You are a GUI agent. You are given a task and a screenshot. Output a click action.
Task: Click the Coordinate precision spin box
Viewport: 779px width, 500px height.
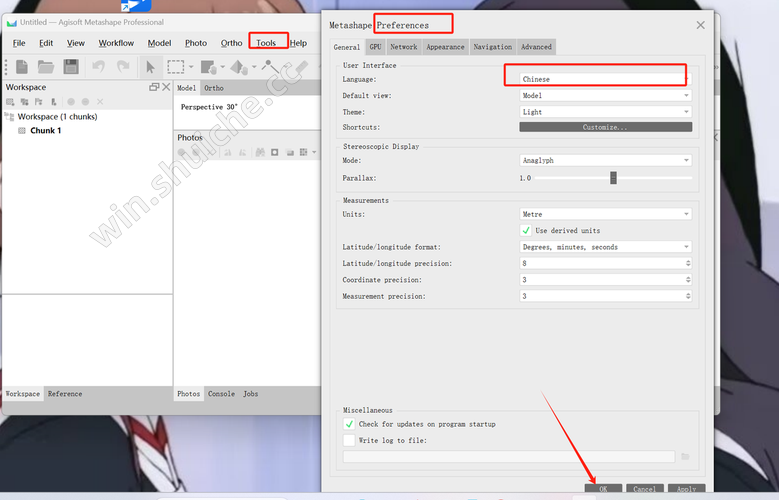(x=606, y=280)
